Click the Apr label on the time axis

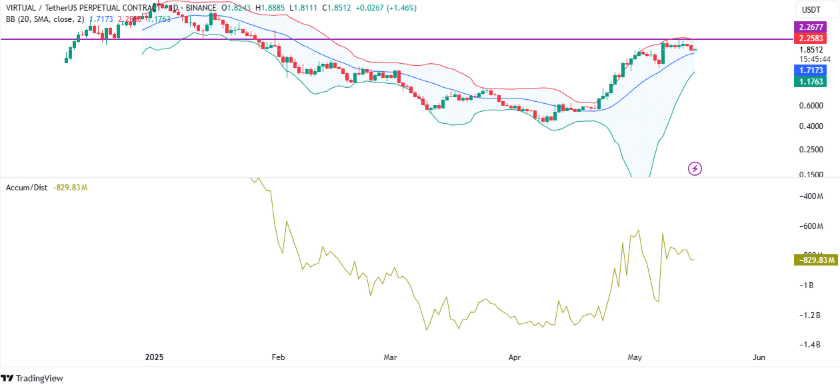click(x=515, y=357)
